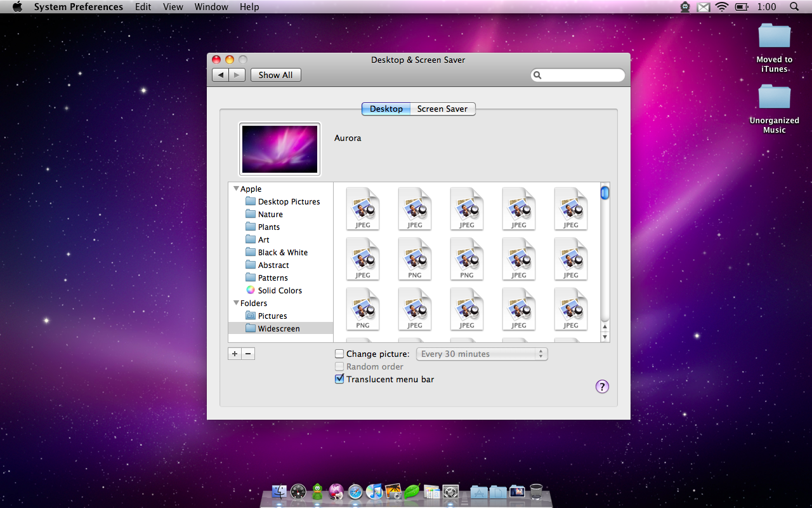Launch Safari compass in the dock
The image size is (812, 508).
coord(355,491)
